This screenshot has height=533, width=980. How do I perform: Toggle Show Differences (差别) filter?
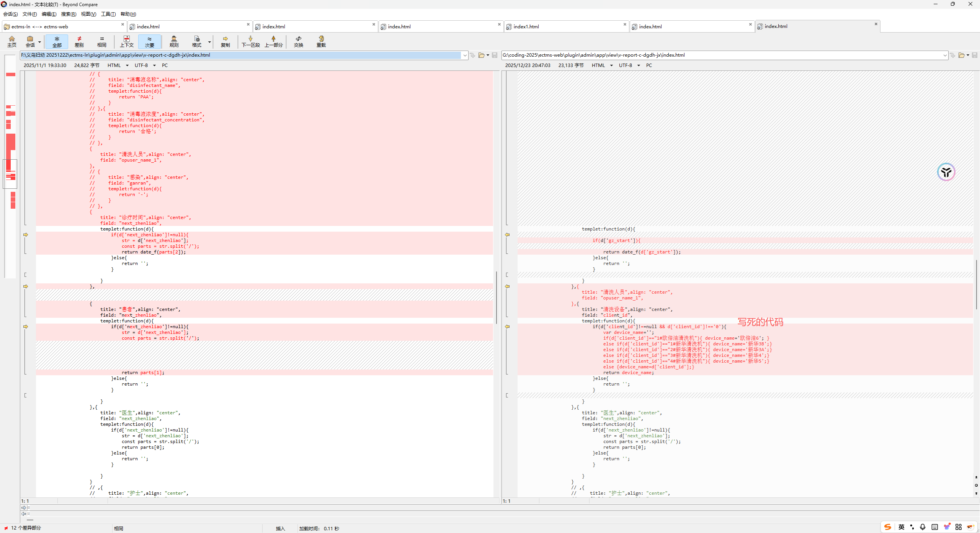(79, 41)
